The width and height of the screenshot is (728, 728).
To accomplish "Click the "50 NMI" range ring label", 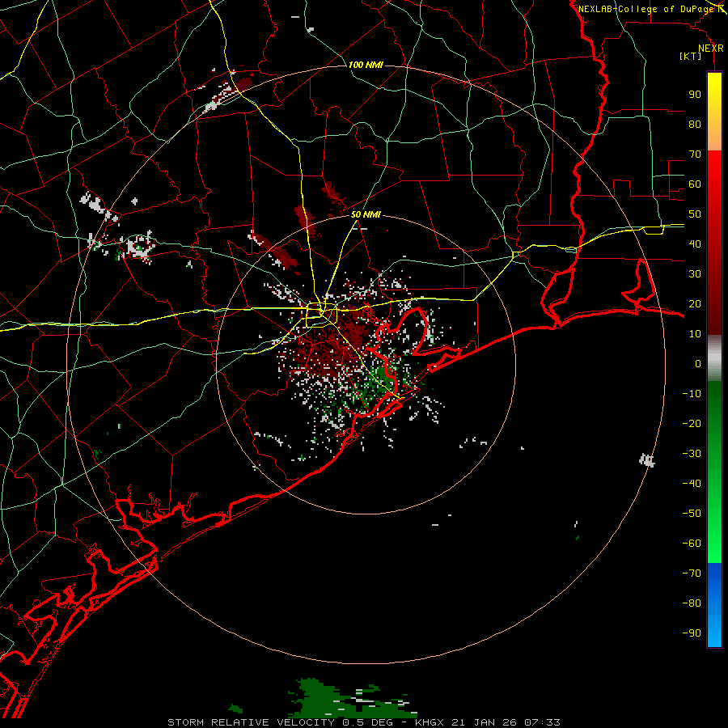I will [x=366, y=214].
